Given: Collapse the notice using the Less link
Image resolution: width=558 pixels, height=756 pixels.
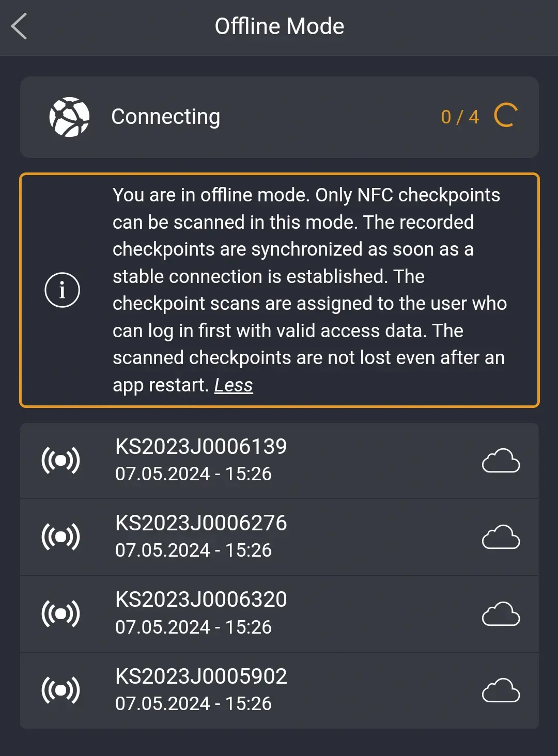Looking at the screenshot, I should click(x=233, y=384).
